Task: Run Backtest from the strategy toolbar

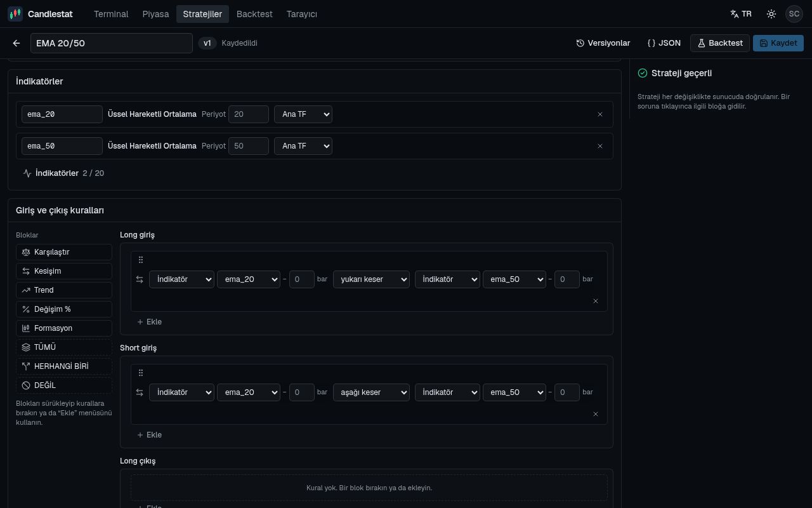Action: [720, 43]
